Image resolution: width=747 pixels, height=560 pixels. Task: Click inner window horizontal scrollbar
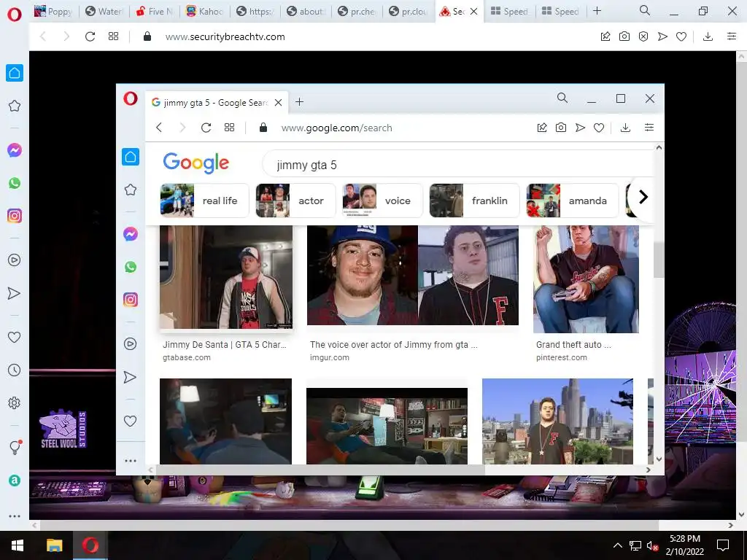pyautogui.click(x=320, y=470)
